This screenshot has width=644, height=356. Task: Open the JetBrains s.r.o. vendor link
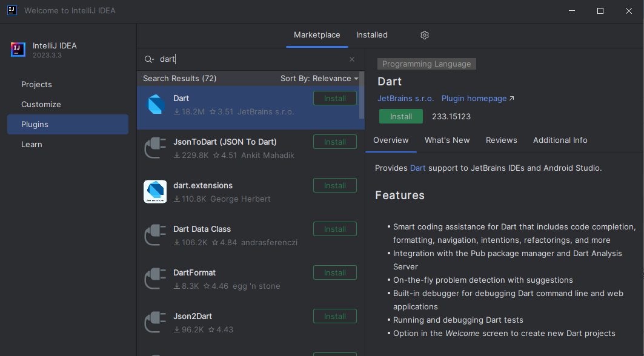pos(405,99)
